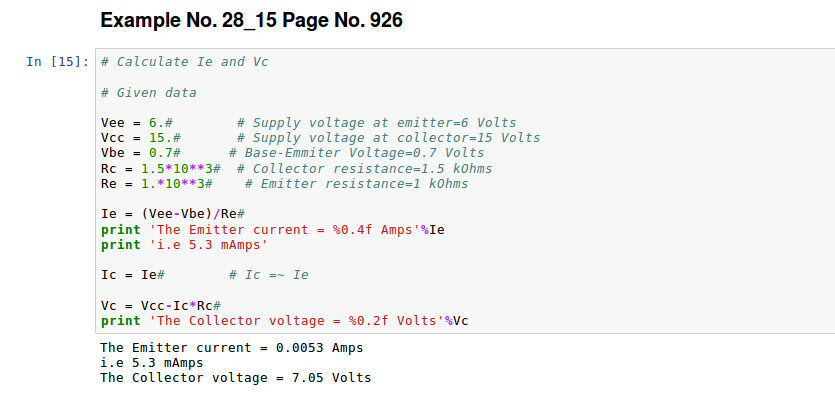Click the heading Example No. 28_15 Page No. 926
835x396 pixels.
[251, 21]
